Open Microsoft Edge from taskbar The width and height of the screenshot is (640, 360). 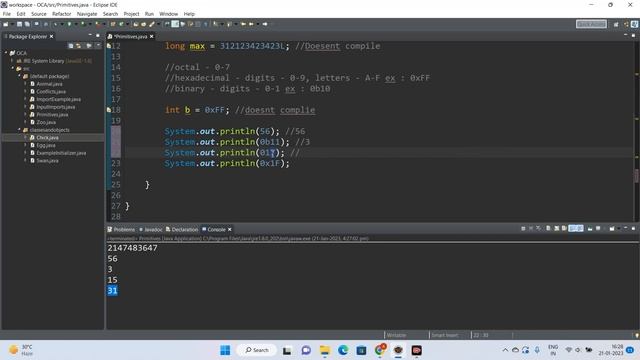343,350
